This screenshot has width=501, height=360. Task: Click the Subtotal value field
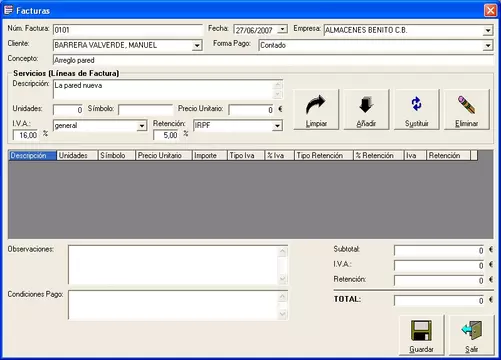[439, 251]
